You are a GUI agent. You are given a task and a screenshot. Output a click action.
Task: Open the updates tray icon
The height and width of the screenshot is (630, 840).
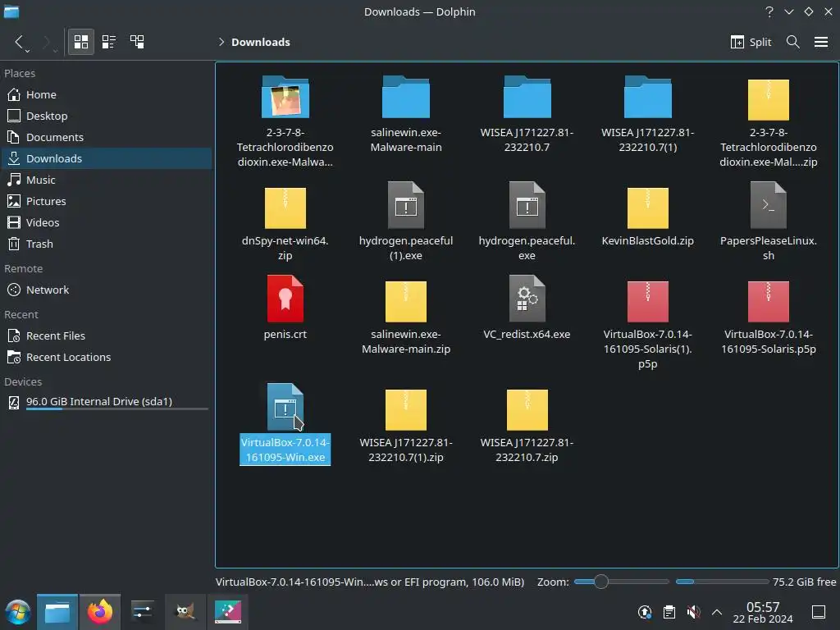[645, 612]
